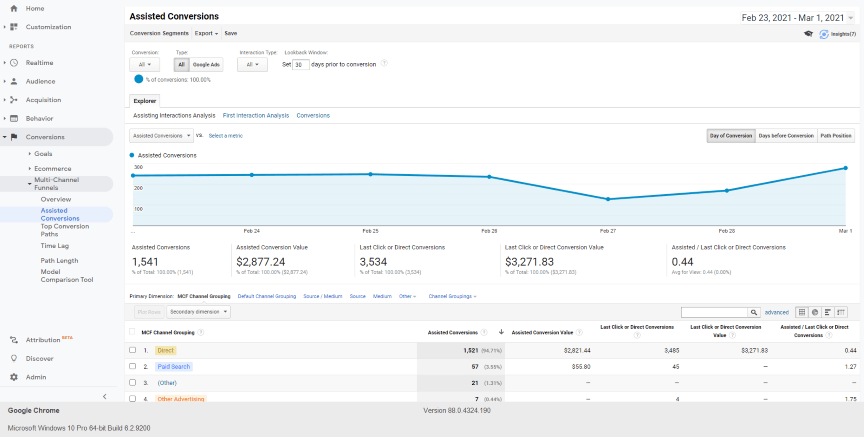Screen dimensions: 864x437
Task: Open the date range picker dropdown
Action: (x=798, y=18)
